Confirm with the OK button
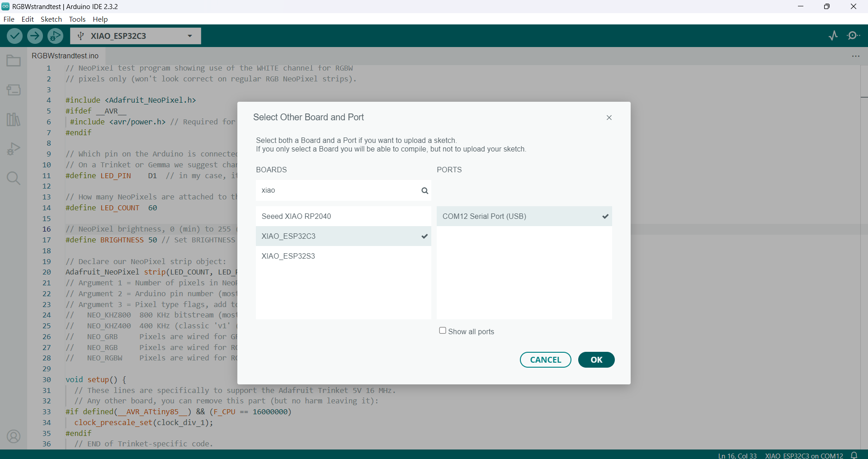The width and height of the screenshot is (868, 459). (x=596, y=360)
